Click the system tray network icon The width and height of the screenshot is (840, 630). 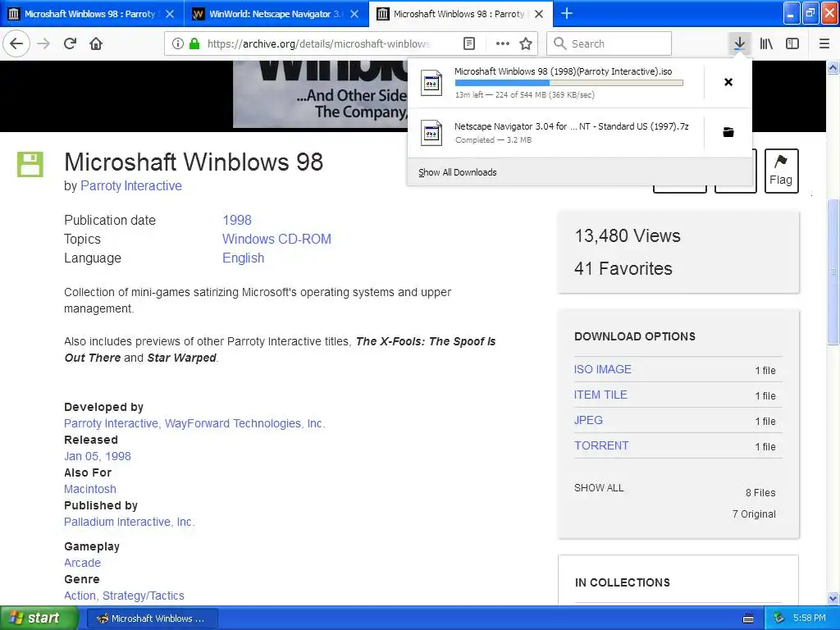tap(779, 619)
